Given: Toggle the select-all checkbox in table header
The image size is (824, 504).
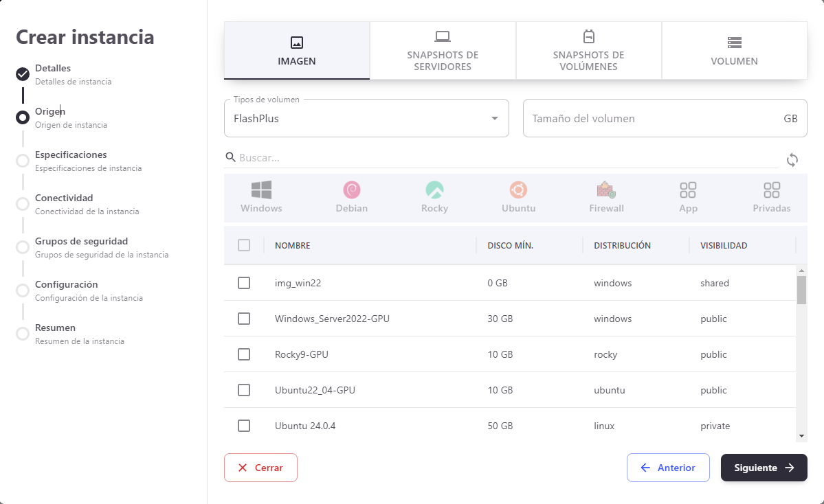Looking at the screenshot, I should coord(244,245).
